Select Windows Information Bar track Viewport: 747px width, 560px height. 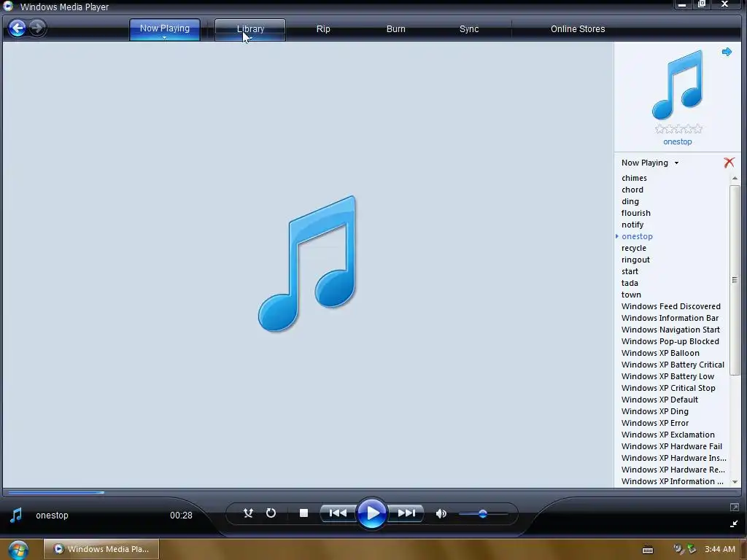670,318
